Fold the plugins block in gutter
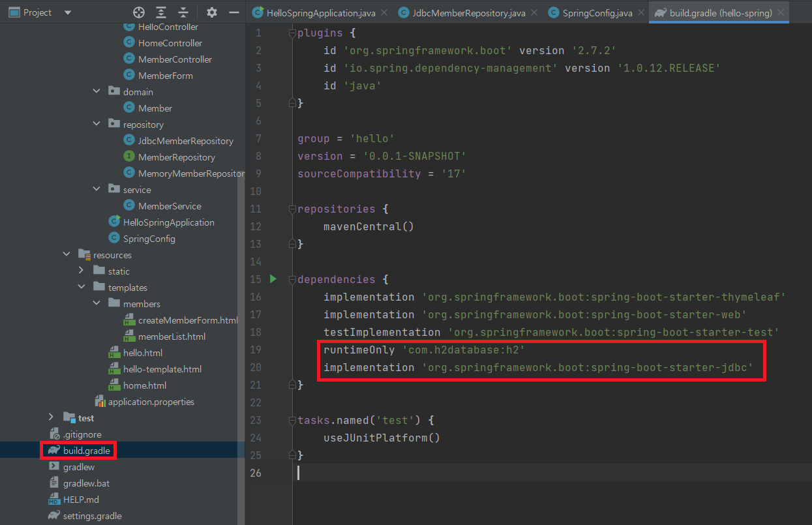This screenshot has width=812, height=525. point(292,33)
